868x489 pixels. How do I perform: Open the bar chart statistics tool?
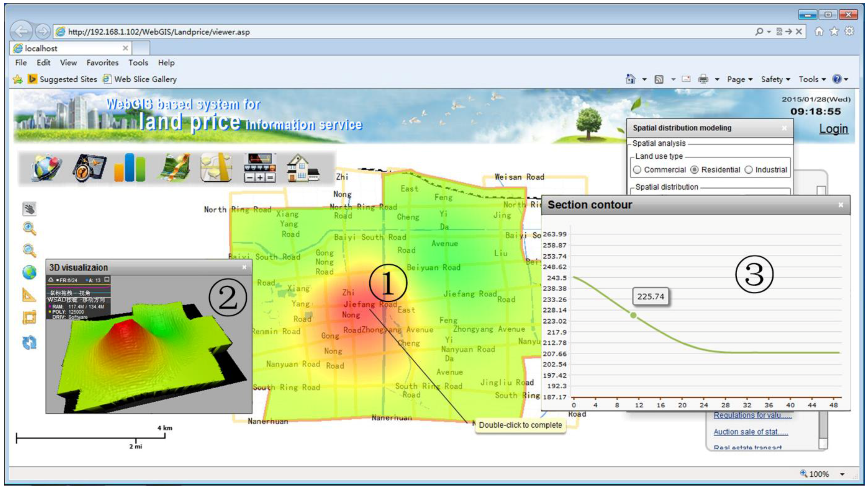coord(130,167)
